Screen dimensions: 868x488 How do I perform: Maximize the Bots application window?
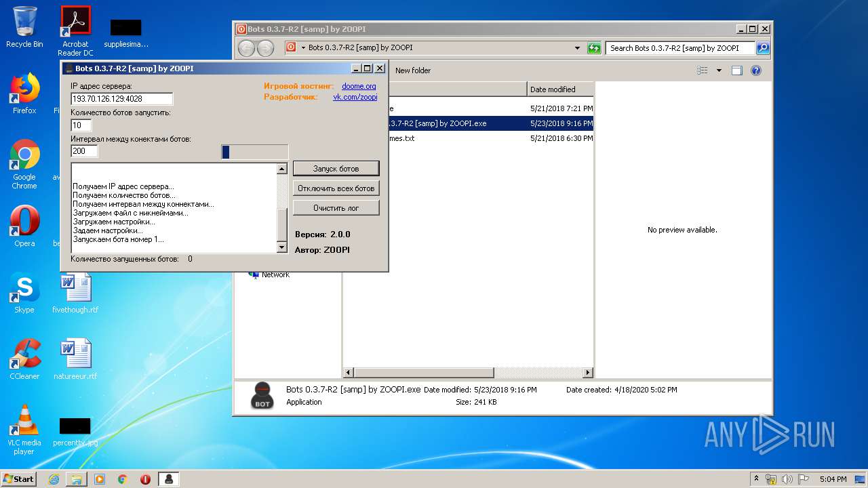pos(367,68)
